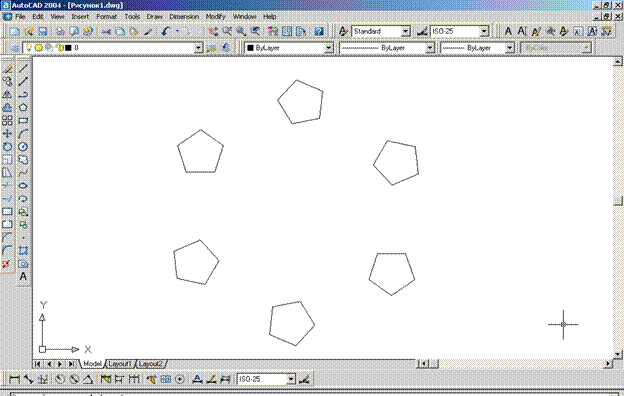624x396 pixels.
Task: Select the Offset tool
Action: [7, 107]
